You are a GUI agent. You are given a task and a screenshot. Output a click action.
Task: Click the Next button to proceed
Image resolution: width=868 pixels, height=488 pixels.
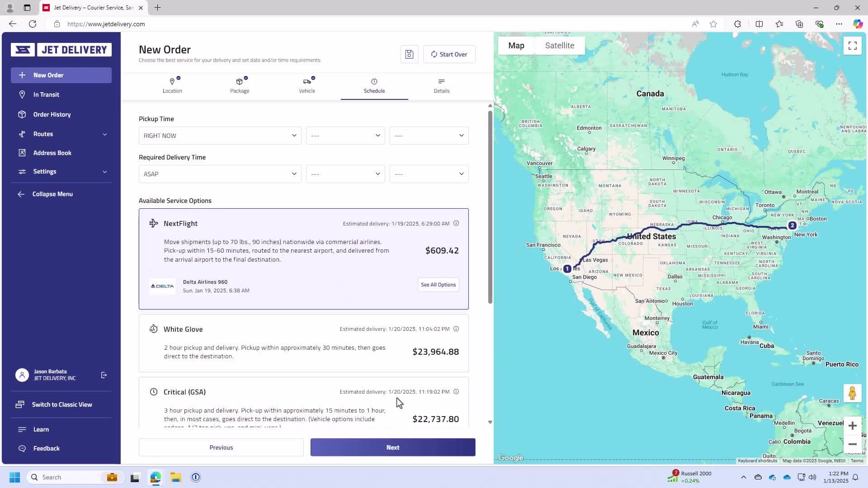pos(393,447)
